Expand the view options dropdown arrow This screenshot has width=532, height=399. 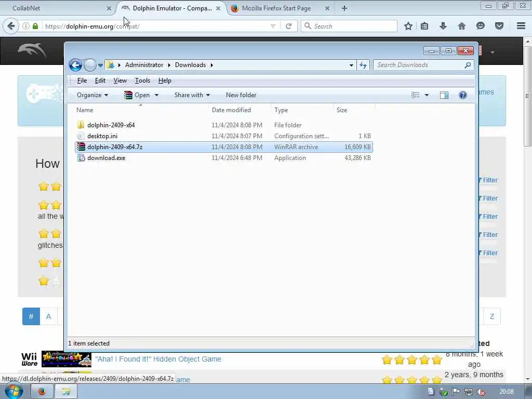click(427, 95)
